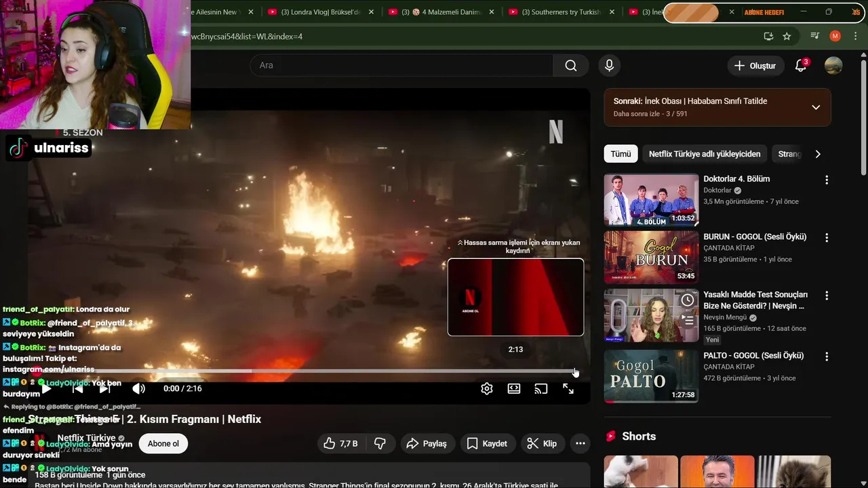Open the account avatar menu

point(833,66)
